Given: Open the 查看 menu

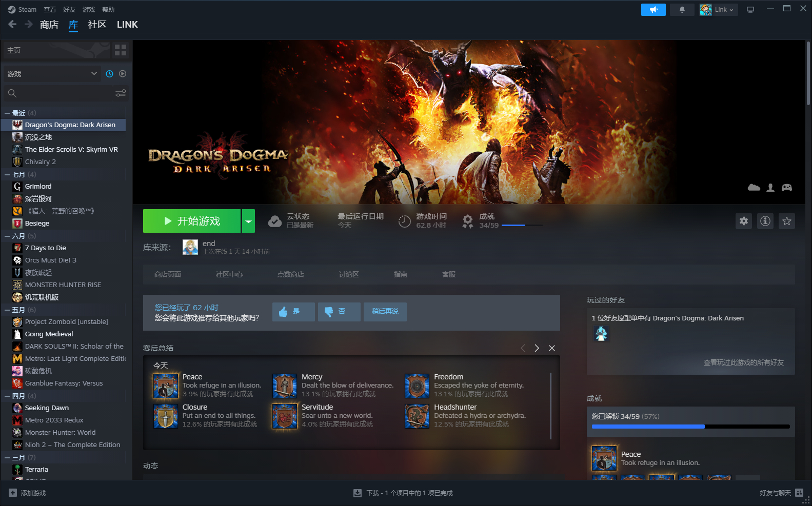Looking at the screenshot, I should (50, 10).
